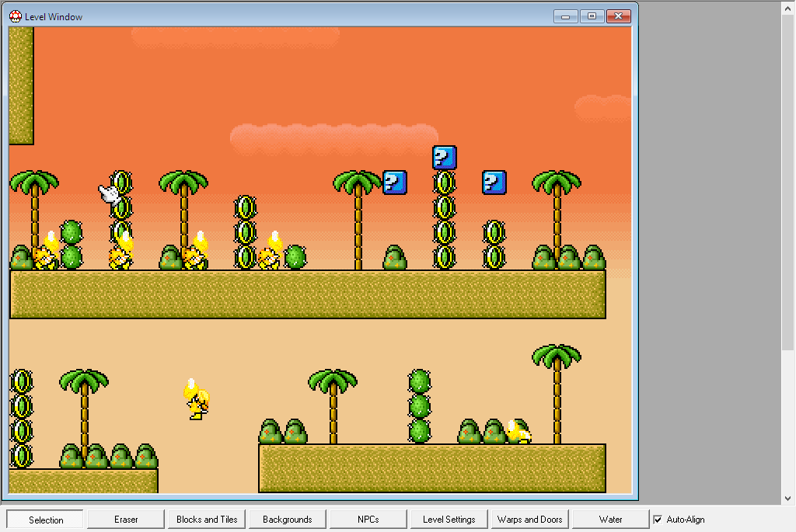Activate the Selection tool button
796x532 pixels.
(45, 520)
